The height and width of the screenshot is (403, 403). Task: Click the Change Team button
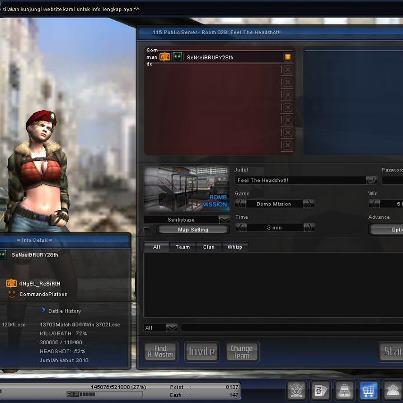point(242,351)
